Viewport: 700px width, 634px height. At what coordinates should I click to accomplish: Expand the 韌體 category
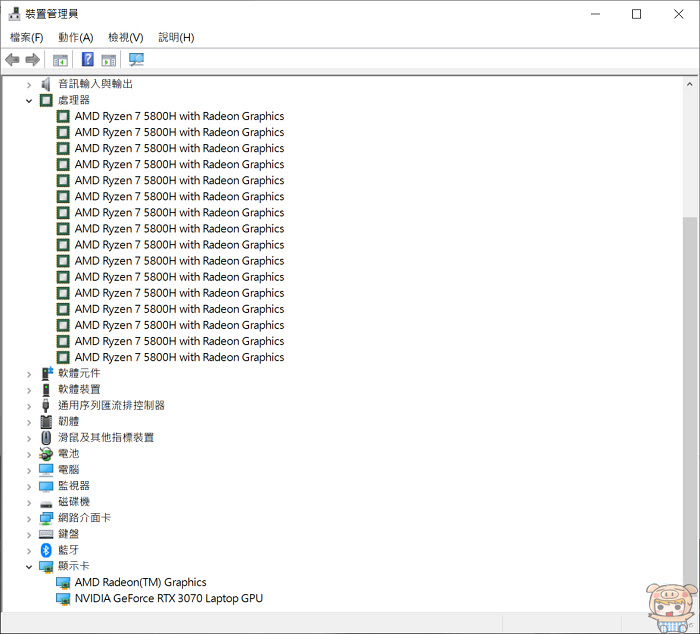[x=29, y=422]
